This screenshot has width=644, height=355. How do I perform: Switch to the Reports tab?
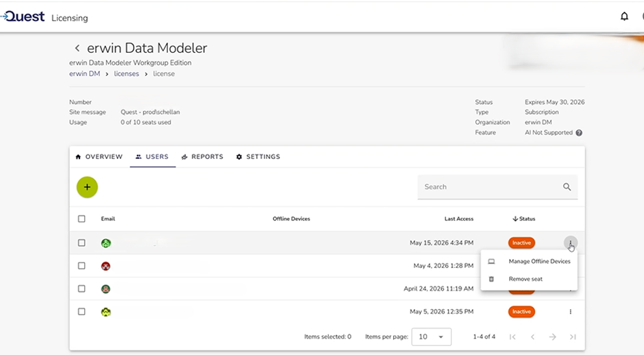[203, 157]
